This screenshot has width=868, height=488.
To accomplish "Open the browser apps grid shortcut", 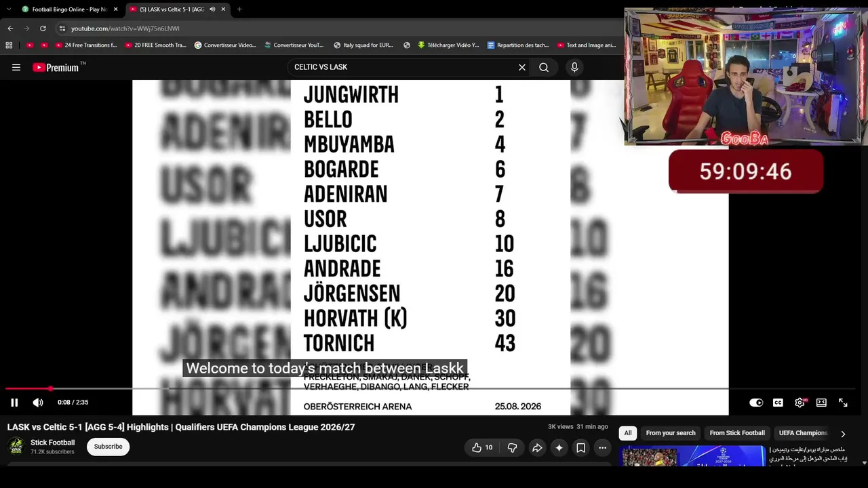I will (x=9, y=45).
